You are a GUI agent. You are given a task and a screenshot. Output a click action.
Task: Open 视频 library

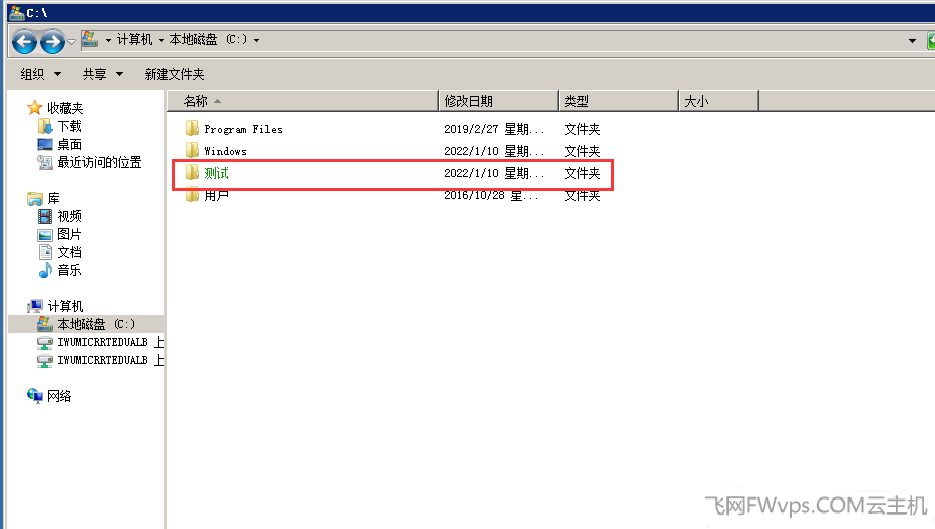(x=69, y=216)
